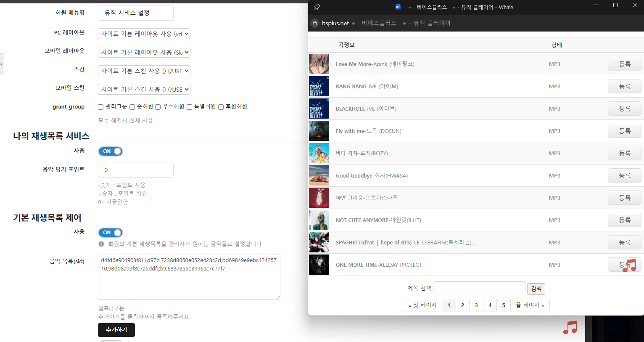Pin the music player popup window on top

click(x=317, y=7)
